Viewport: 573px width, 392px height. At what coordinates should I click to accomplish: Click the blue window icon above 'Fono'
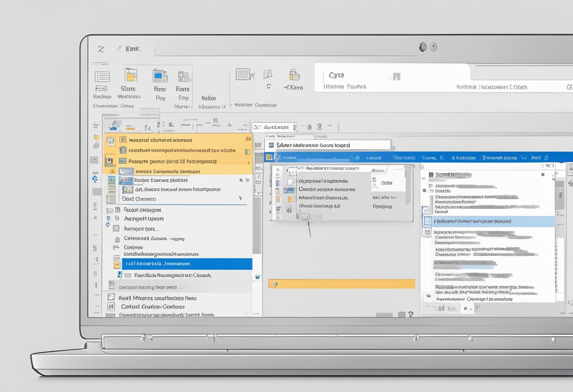coord(160,76)
